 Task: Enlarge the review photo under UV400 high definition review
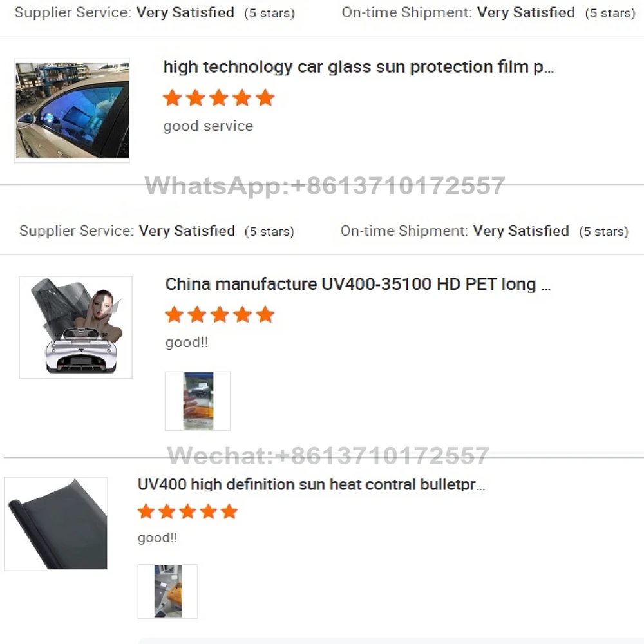point(167,591)
